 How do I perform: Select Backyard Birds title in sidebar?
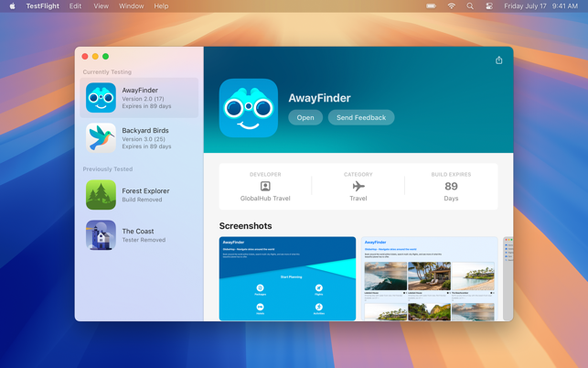coord(145,130)
